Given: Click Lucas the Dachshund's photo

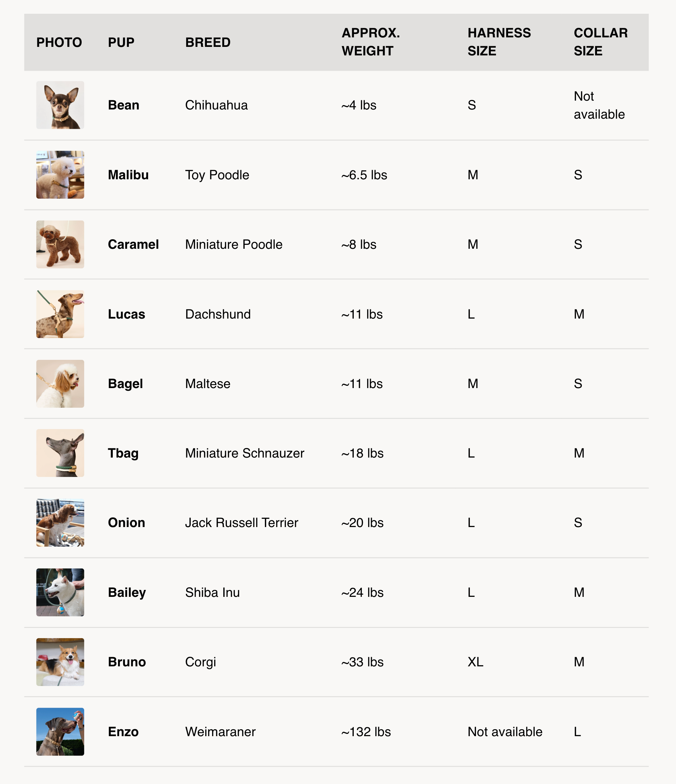Looking at the screenshot, I should coord(60,314).
